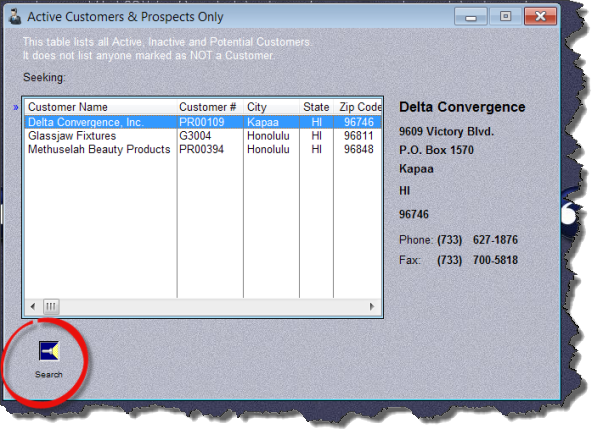Image resolution: width=603 pixels, height=440 pixels.
Task: Click the Kapaa city cell
Action: click(263, 122)
